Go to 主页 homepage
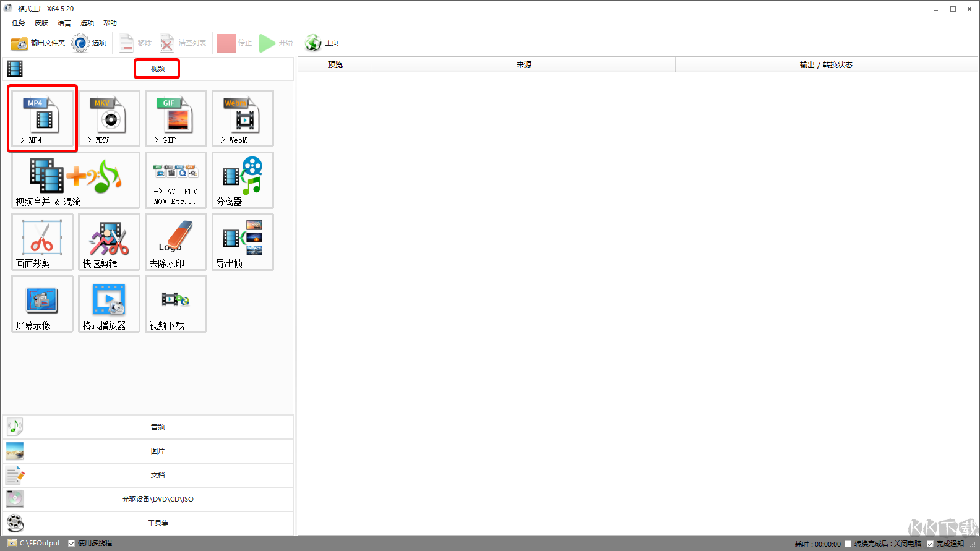 coord(322,43)
